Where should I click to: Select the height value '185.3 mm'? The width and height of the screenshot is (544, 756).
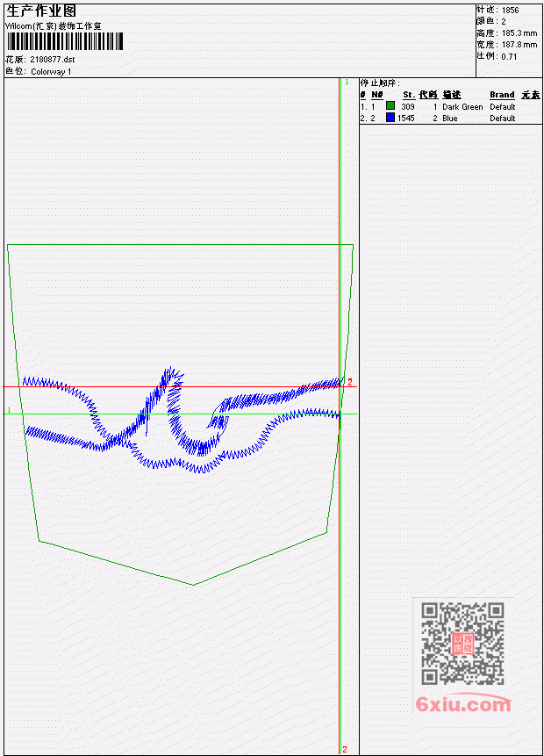[519, 33]
